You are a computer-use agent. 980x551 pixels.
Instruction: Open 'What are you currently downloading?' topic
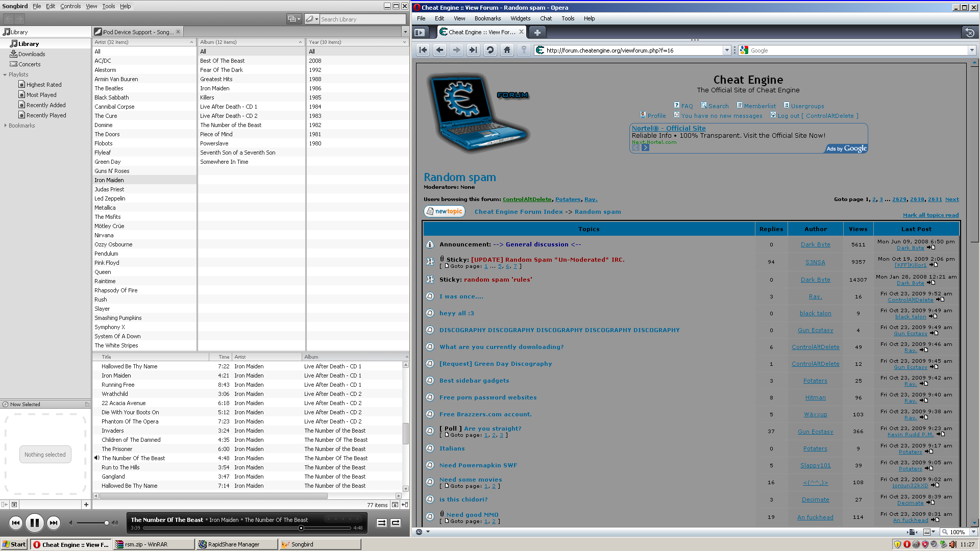click(501, 347)
